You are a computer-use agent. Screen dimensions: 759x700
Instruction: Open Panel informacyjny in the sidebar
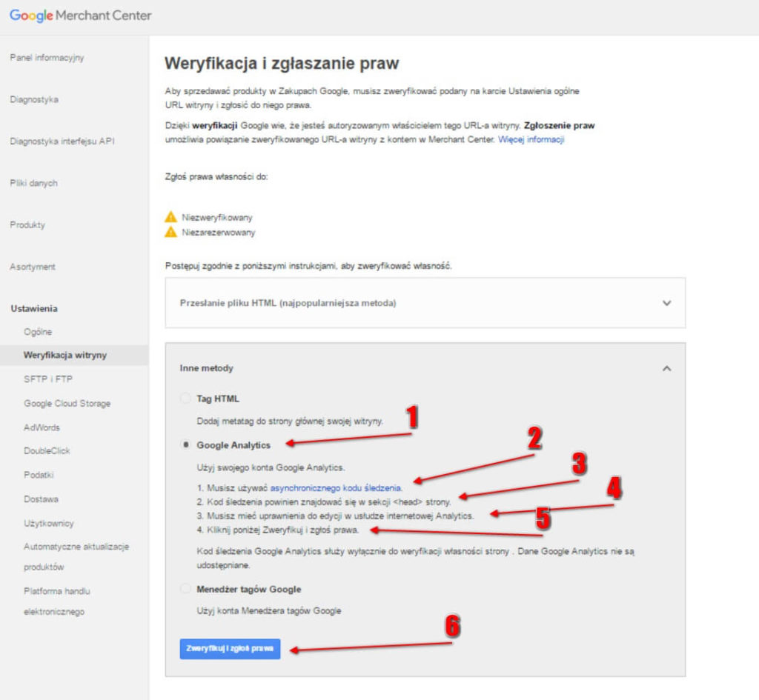(x=47, y=58)
